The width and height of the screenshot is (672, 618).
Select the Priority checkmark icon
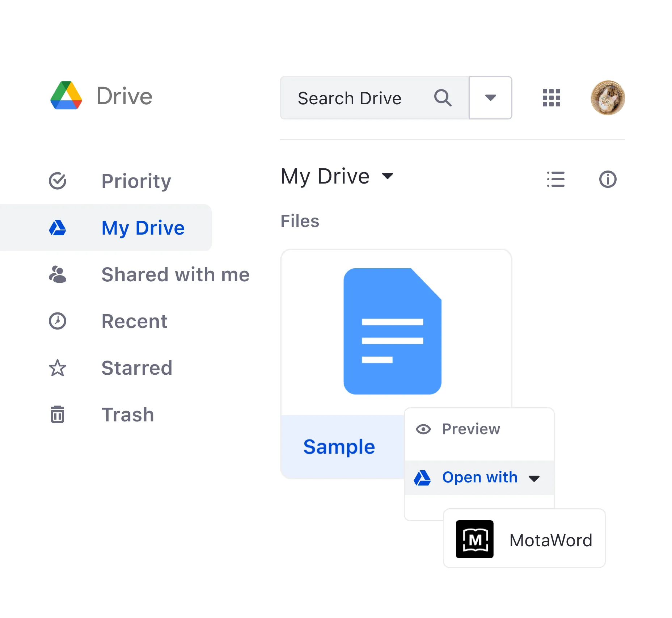[57, 181]
